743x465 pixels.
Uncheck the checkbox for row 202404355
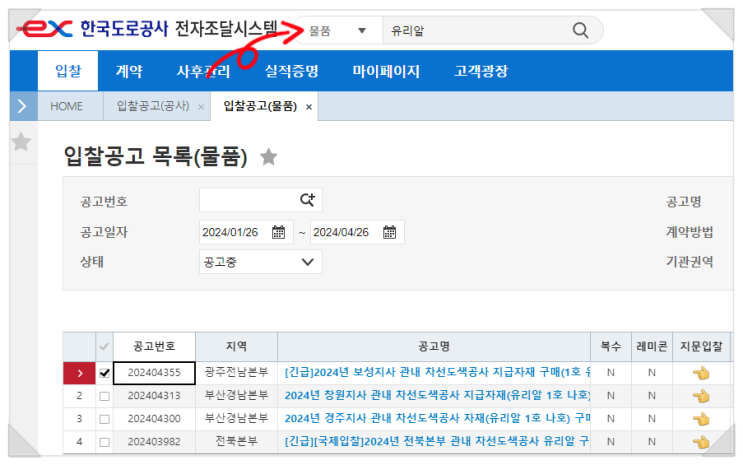coord(105,373)
